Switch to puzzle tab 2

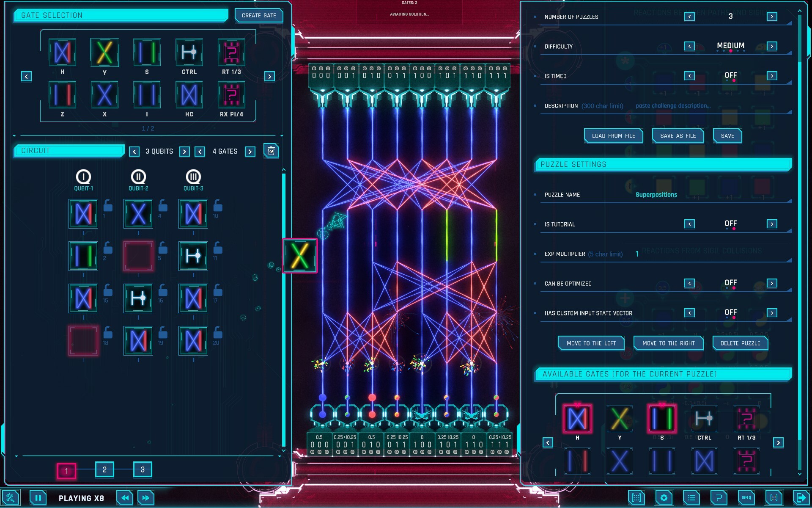pos(104,469)
